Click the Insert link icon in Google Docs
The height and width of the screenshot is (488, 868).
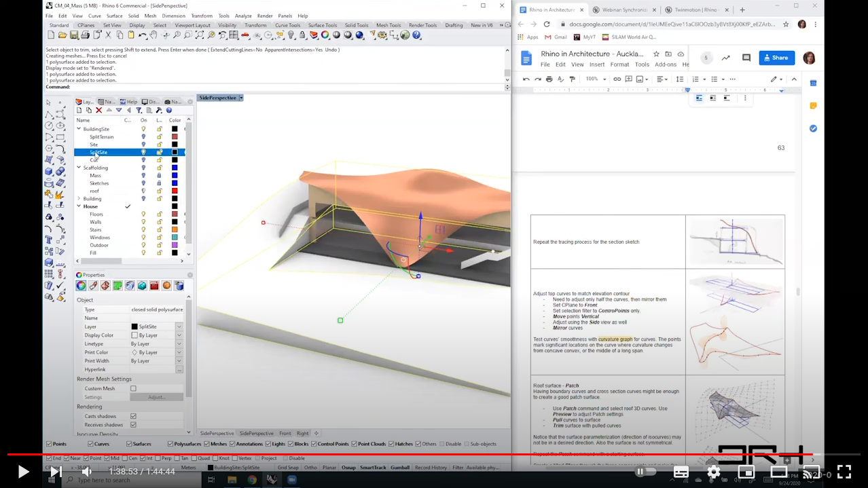pos(617,79)
